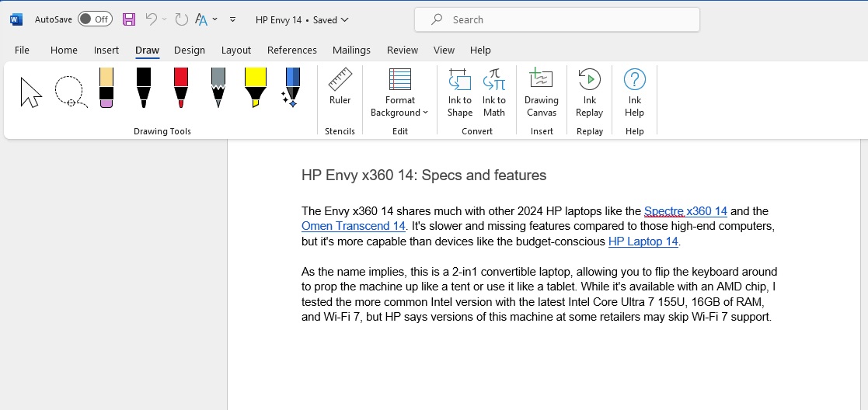
Task: Choose the Lasso Select tool
Action: click(x=71, y=92)
